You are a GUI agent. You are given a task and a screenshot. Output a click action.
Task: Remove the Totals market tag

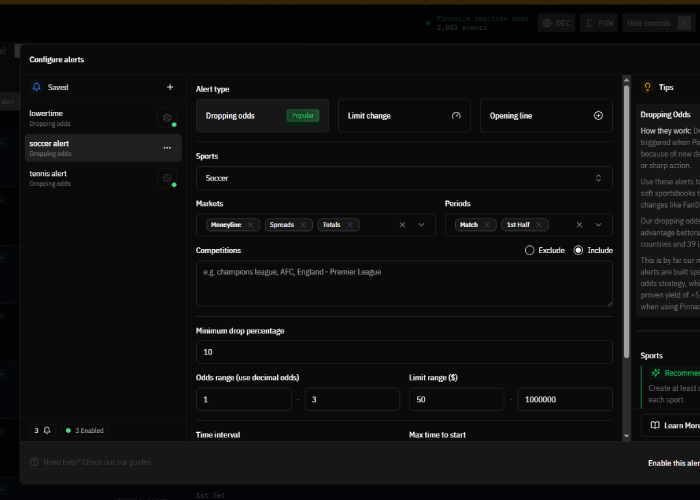pos(350,225)
